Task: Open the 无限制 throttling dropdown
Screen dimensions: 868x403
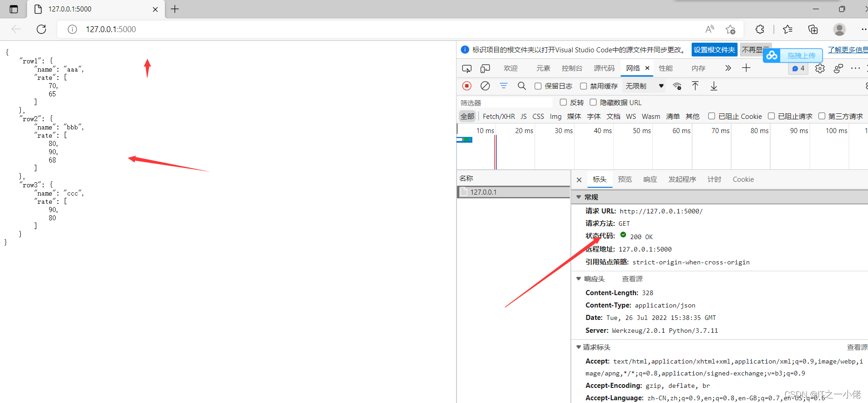Action: (644, 86)
